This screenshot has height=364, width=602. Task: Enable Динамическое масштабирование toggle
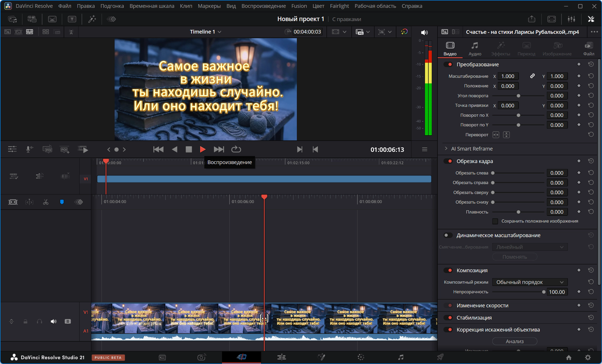(448, 235)
